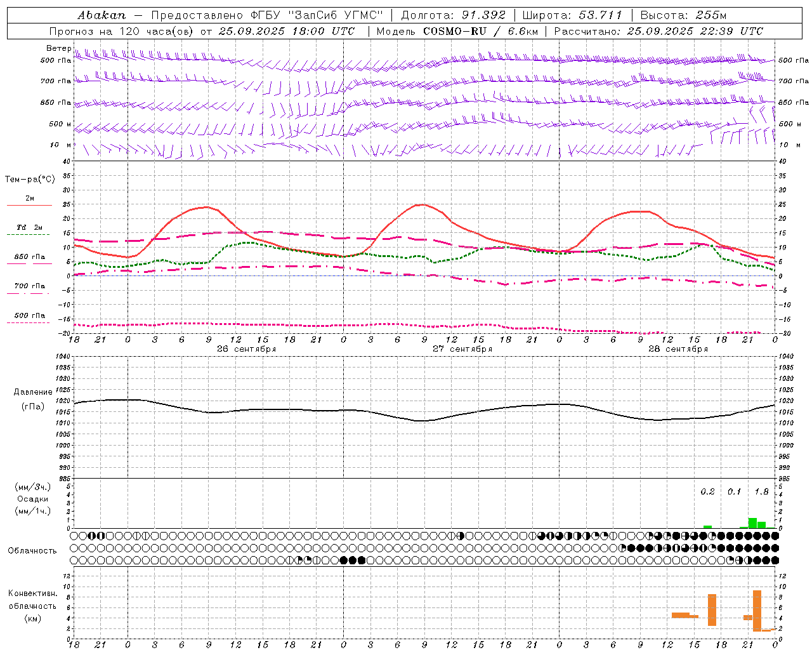
Task: Click the elevation text Высота: 255м
Action: [x=683, y=15]
